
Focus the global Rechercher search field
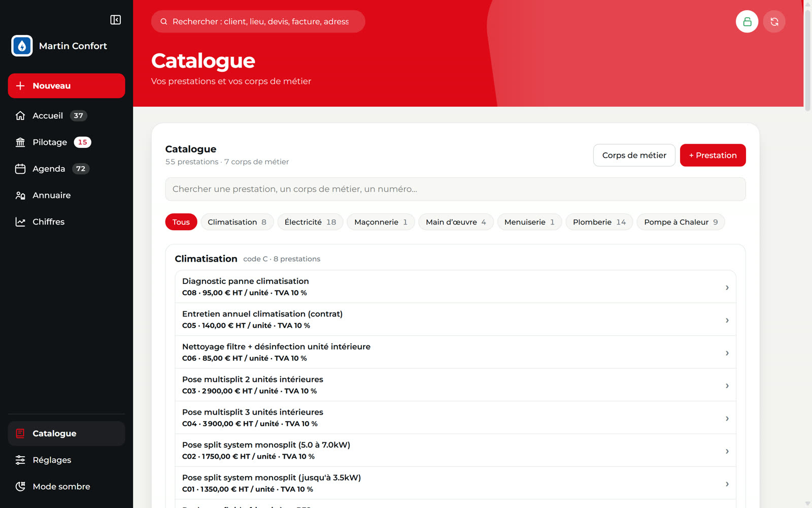pos(258,21)
